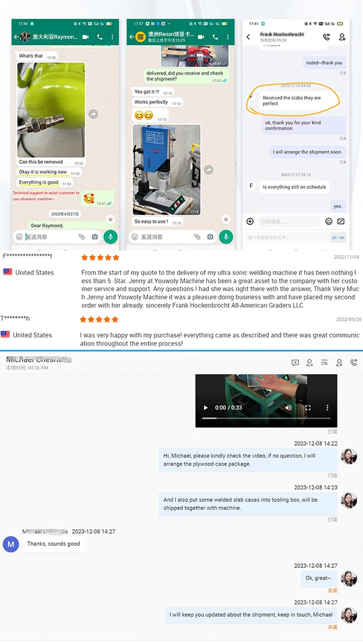
Task: Open camera icon in first WhatsApp chat
Action: pyautogui.click(x=95, y=237)
